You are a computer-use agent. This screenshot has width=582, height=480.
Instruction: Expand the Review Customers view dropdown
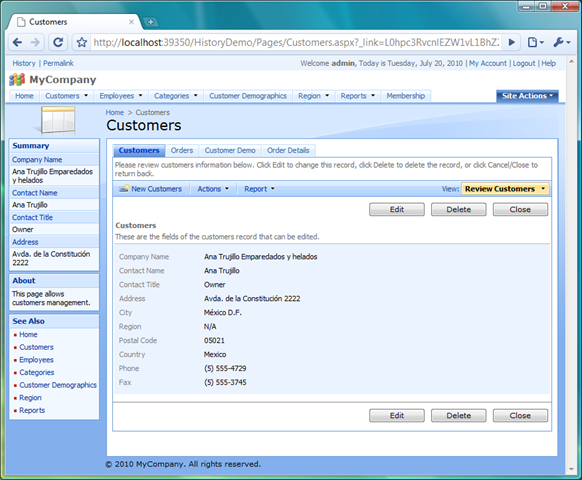click(505, 189)
